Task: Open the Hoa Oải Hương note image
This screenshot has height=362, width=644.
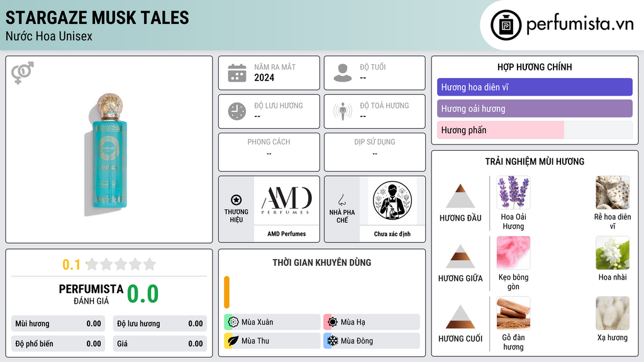Action: 513,192
